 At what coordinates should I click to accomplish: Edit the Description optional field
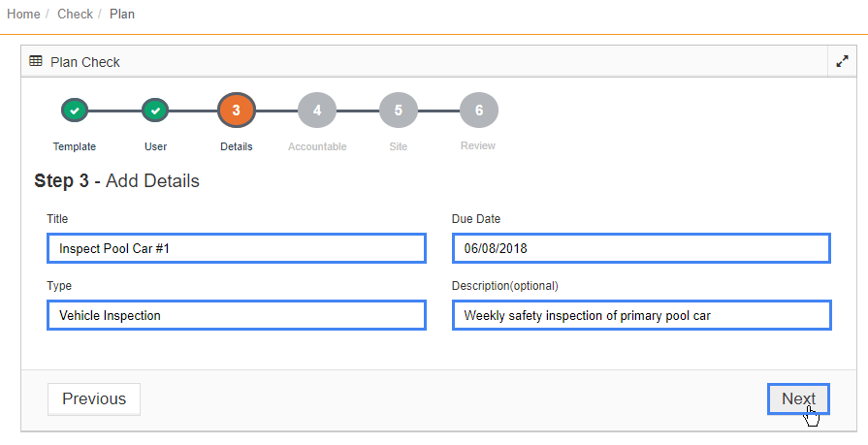point(642,315)
